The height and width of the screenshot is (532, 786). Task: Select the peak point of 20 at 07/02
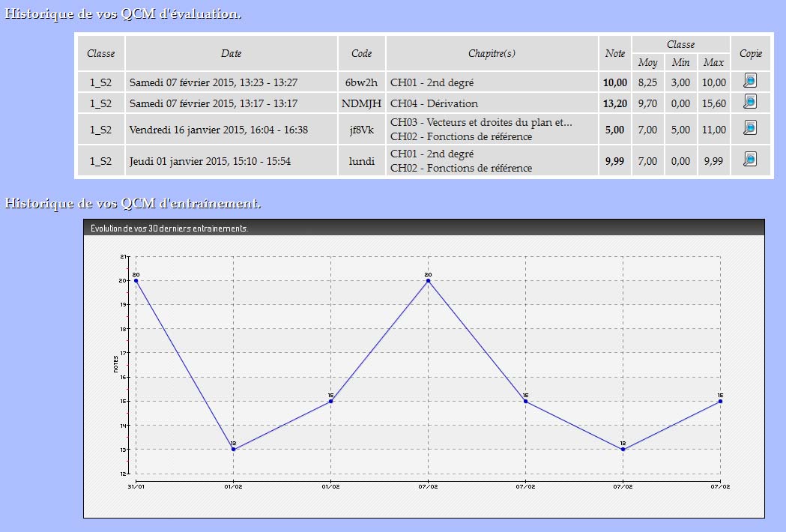(x=428, y=280)
